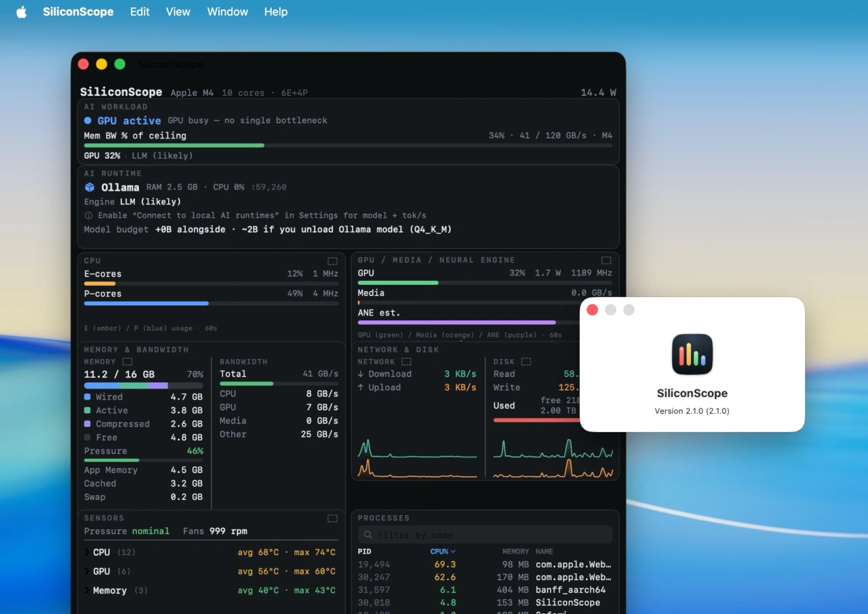868x614 pixels.
Task: Click the App Memory 4.5 GB row
Action: pos(143,470)
